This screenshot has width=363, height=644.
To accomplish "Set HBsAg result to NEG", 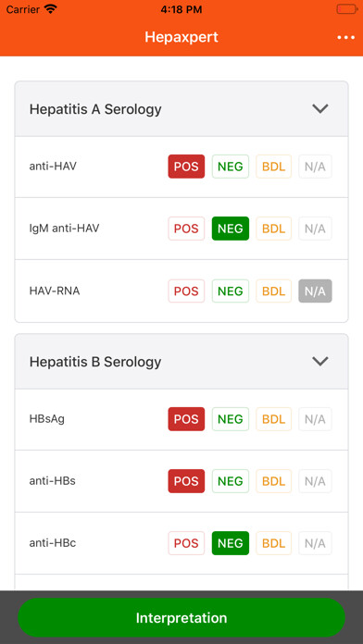I will (231, 419).
